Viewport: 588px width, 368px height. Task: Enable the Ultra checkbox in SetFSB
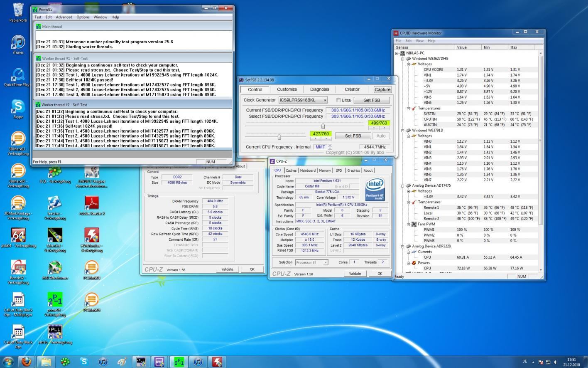[x=338, y=100]
